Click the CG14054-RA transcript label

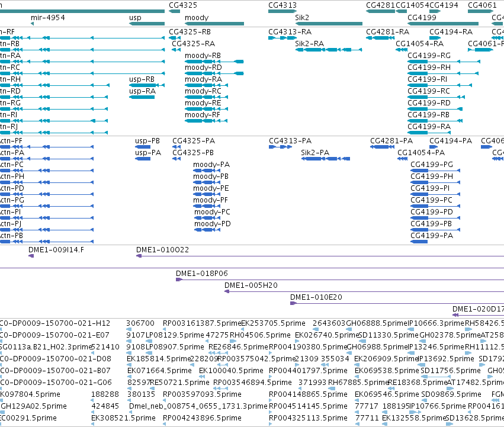click(419, 44)
